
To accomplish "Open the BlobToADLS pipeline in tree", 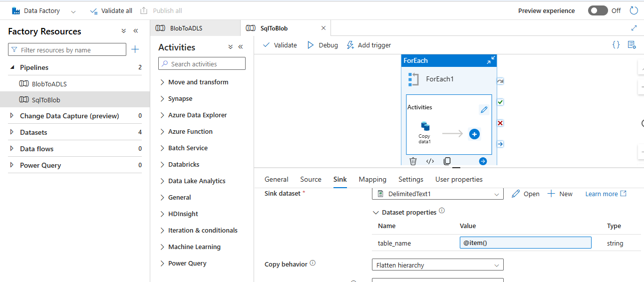I will pos(49,84).
